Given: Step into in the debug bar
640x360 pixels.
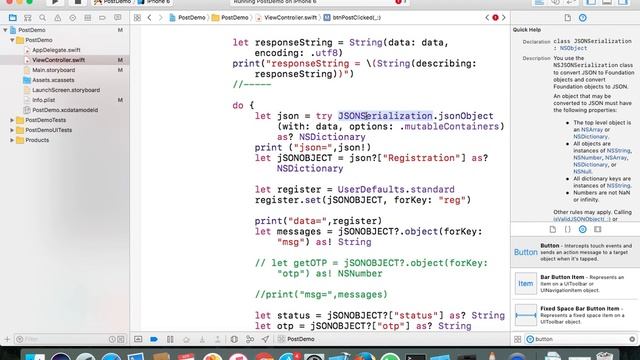Looking at the screenshot, I should pyautogui.click(x=202, y=339).
